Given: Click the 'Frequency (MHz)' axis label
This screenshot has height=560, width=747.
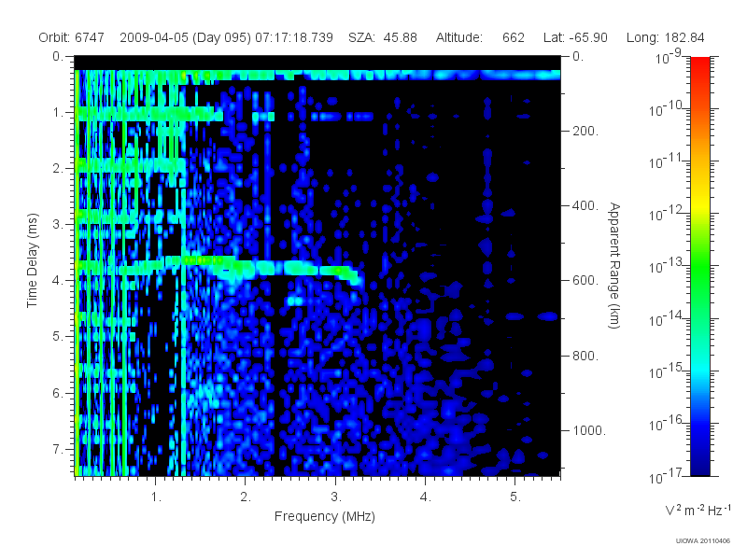Looking at the screenshot, I should pyautogui.click(x=324, y=516).
